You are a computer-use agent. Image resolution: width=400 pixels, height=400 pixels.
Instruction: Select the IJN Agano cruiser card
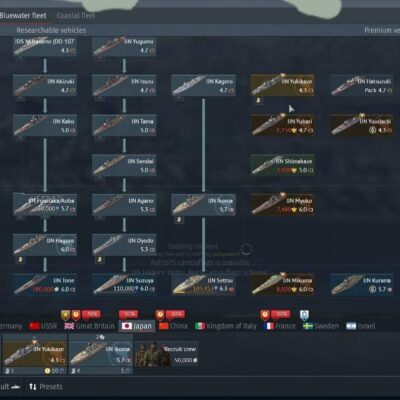[x=124, y=205]
